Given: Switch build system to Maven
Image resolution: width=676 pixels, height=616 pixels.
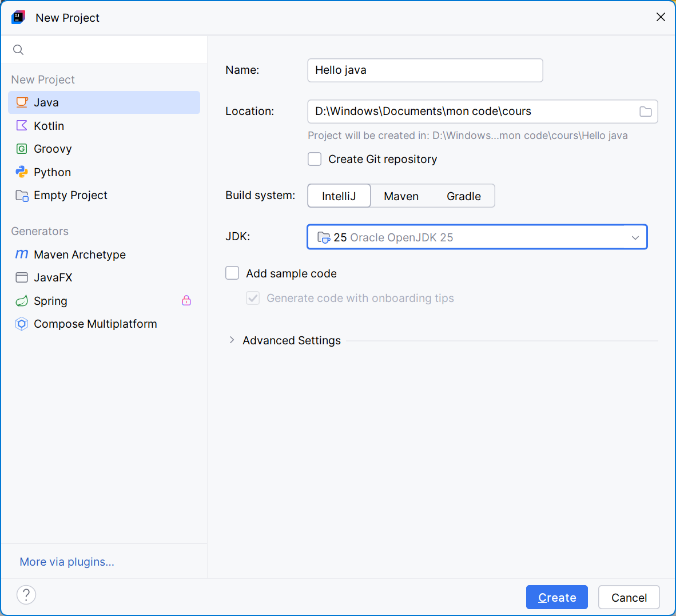Looking at the screenshot, I should [401, 196].
